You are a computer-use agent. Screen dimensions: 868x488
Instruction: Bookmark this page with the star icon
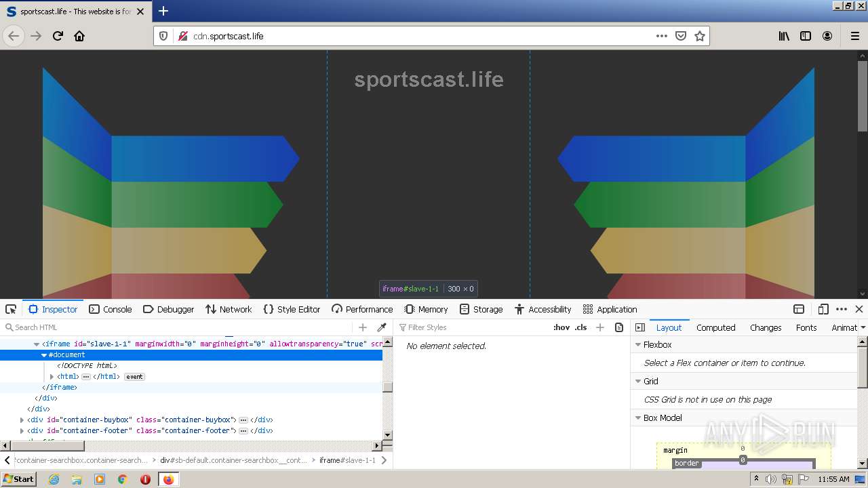pyautogui.click(x=700, y=36)
